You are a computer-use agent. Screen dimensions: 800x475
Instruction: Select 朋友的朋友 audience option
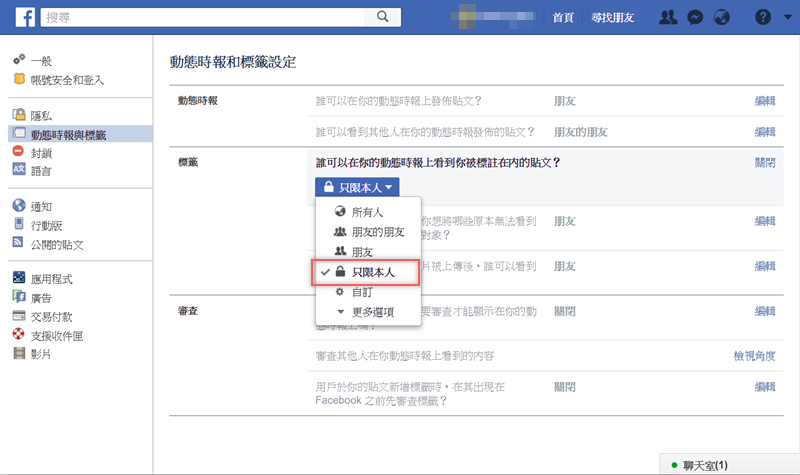pyautogui.click(x=370, y=232)
